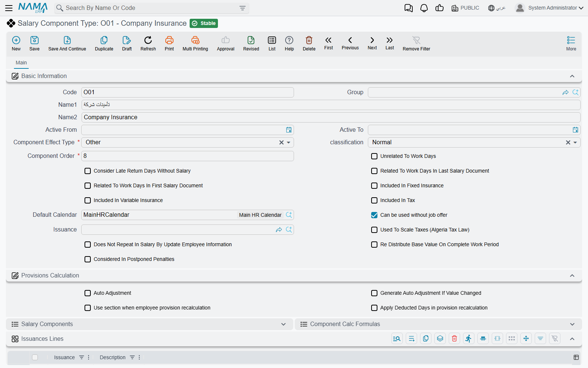Save the salary component type
The image size is (588, 368).
point(35,43)
